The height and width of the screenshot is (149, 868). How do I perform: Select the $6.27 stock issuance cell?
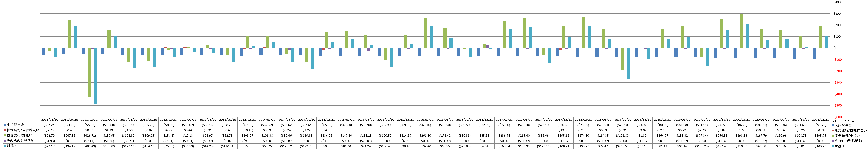click(x=168, y=130)
